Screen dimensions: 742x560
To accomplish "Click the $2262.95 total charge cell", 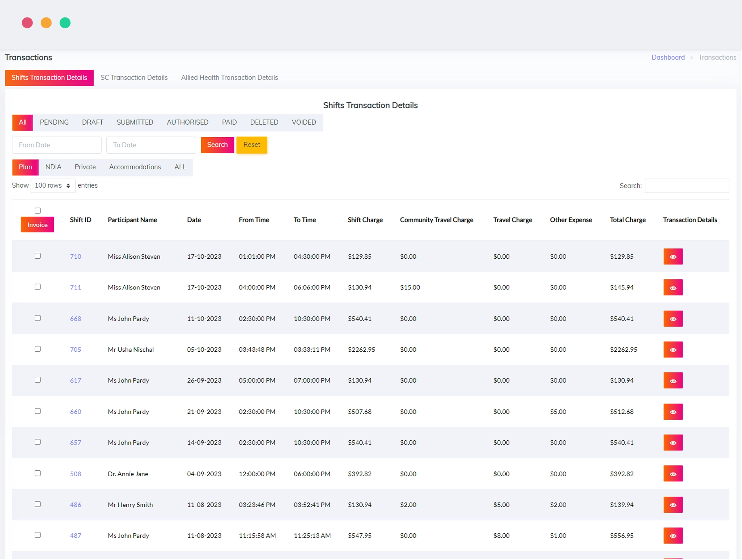I will pos(623,350).
